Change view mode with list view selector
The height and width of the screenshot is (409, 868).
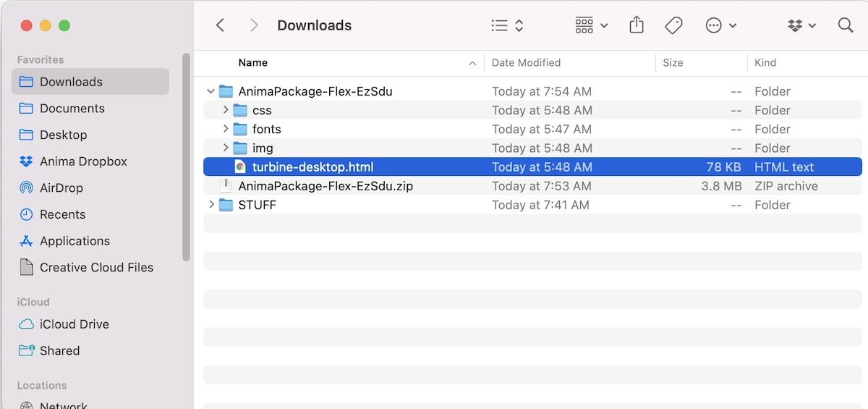click(x=507, y=25)
